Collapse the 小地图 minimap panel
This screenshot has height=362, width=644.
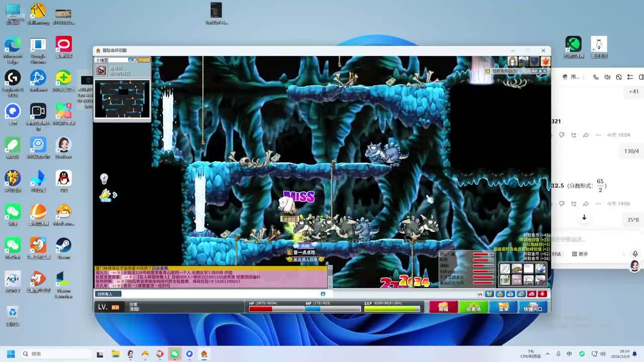(x=130, y=60)
